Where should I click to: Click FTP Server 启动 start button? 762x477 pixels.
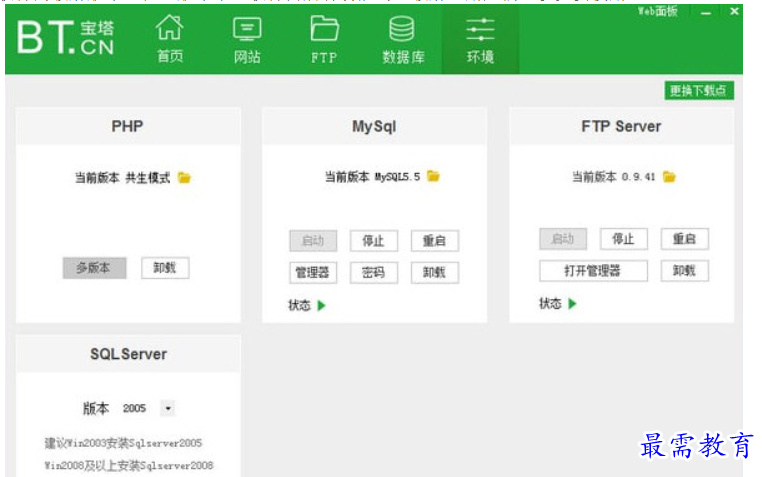(x=563, y=238)
